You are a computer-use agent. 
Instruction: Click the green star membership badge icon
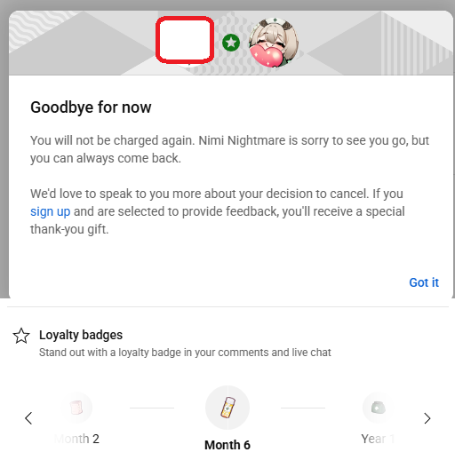[231, 43]
